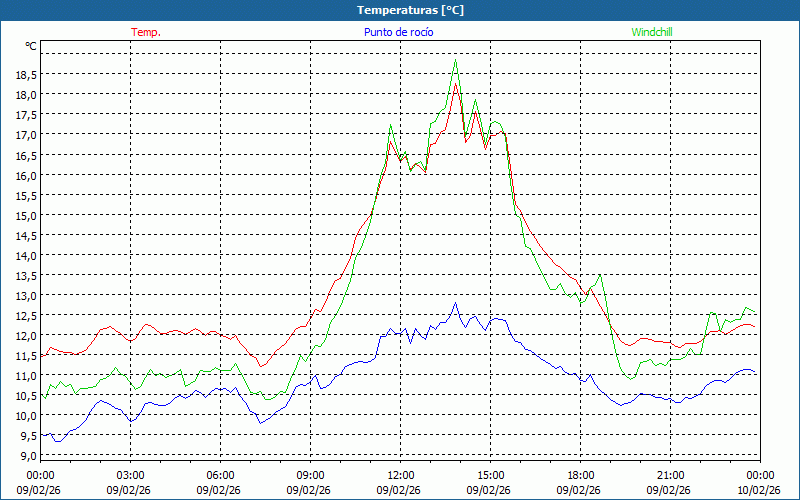Select the 18,5 y-axis value label
This screenshot has width=800, height=500.
tap(26, 74)
